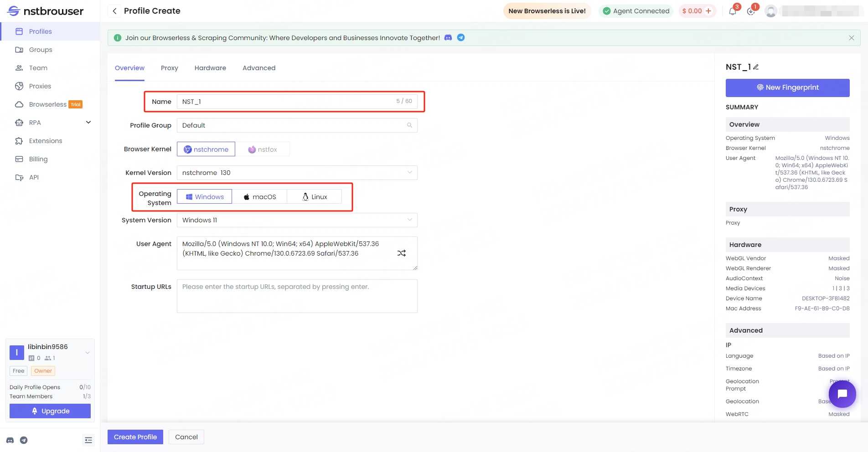868x452 pixels.
Task: Randomize the User Agent with shuffle icon
Action: point(401,253)
